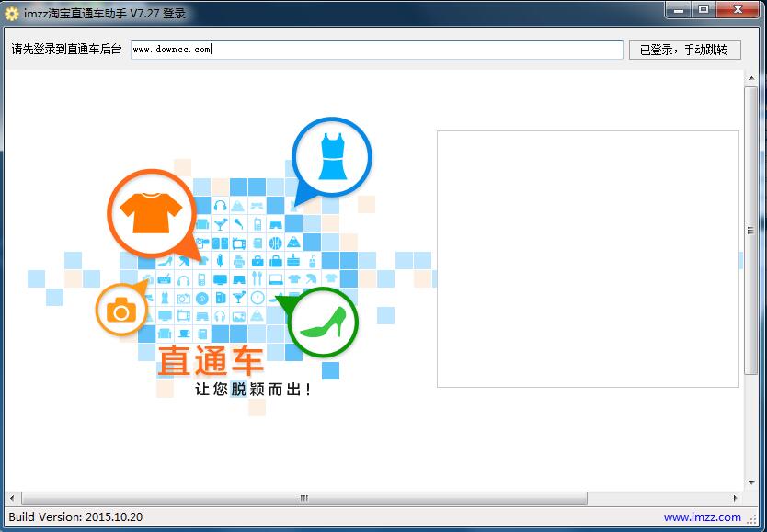Viewport: 767px width, 532px height.
Task: Select the cocktail glass icon in the grid
Action: coord(222,224)
